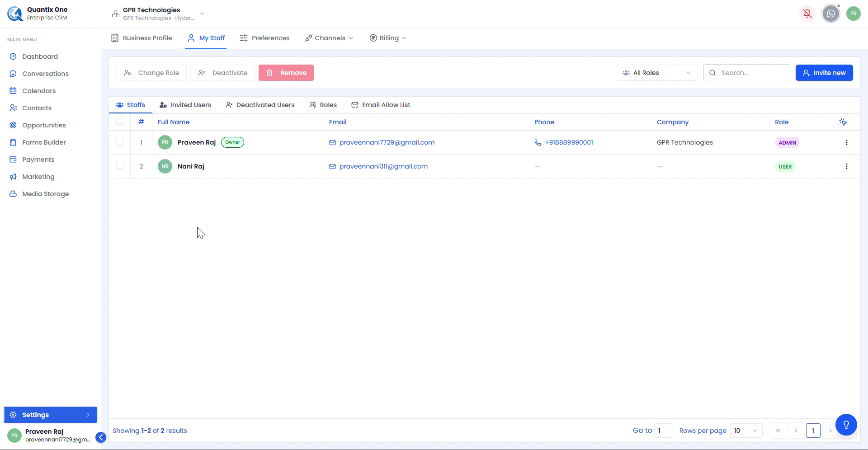
Task: Select the checkbox for Praveen Raj row
Action: 120,141
